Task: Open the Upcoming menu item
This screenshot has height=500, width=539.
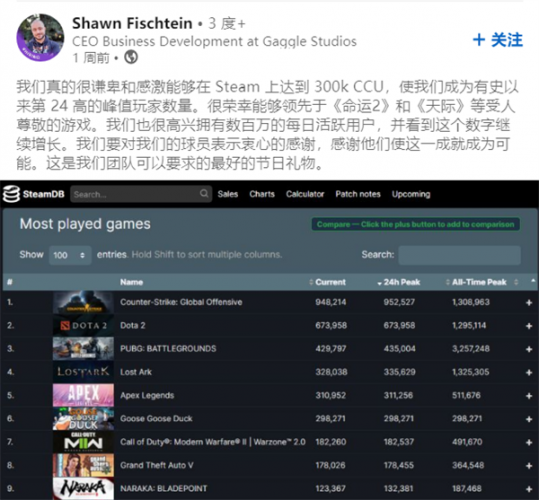Action: 411,194
